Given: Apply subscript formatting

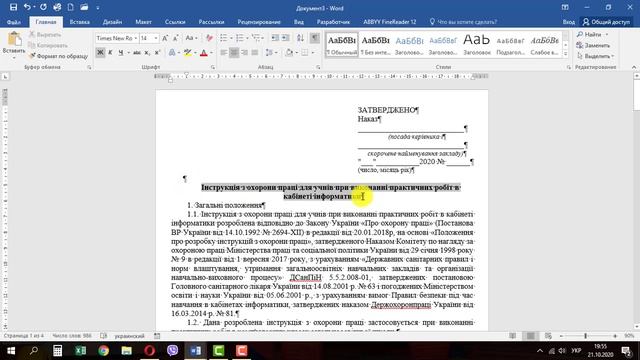Looking at the screenshot, I should click(147, 53).
